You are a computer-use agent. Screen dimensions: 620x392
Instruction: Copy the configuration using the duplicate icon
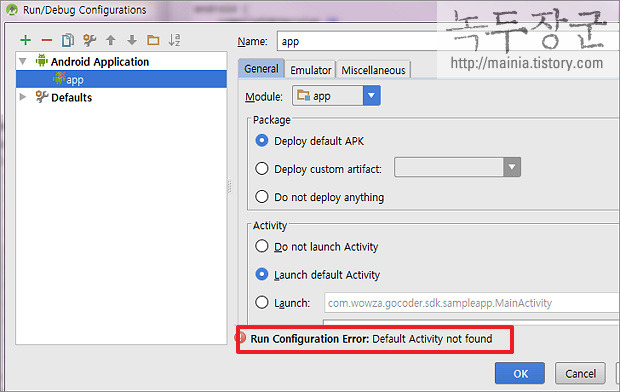[68, 40]
